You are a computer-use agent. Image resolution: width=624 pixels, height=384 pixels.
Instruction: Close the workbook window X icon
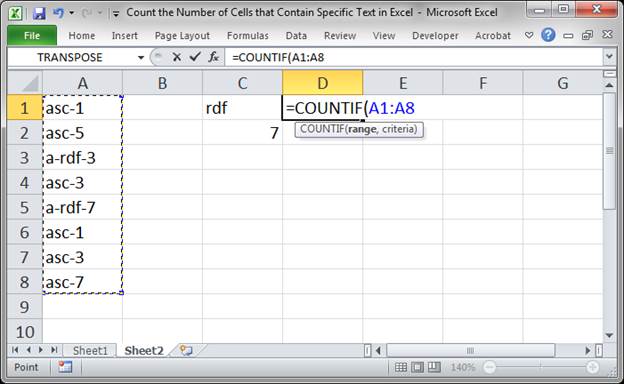(x=607, y=35)
